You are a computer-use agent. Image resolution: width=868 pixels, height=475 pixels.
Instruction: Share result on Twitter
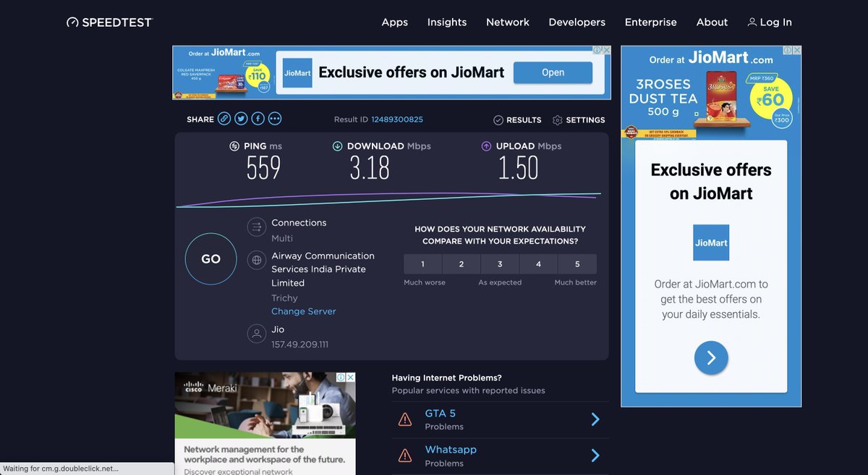point(241,119)
